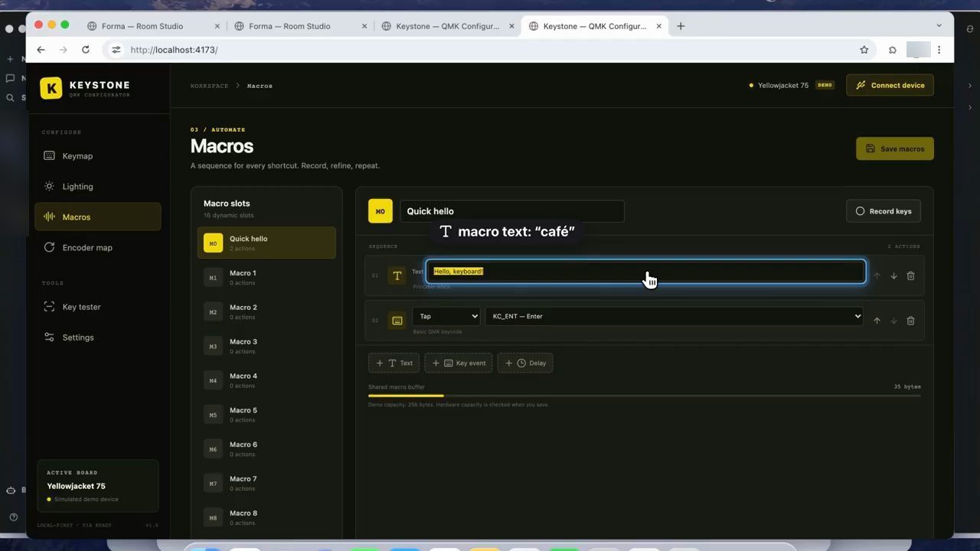This screenshot has width=980, height=551.
Task: Click the Shared macro buffer usage bar
Action: tap(645, 396)
